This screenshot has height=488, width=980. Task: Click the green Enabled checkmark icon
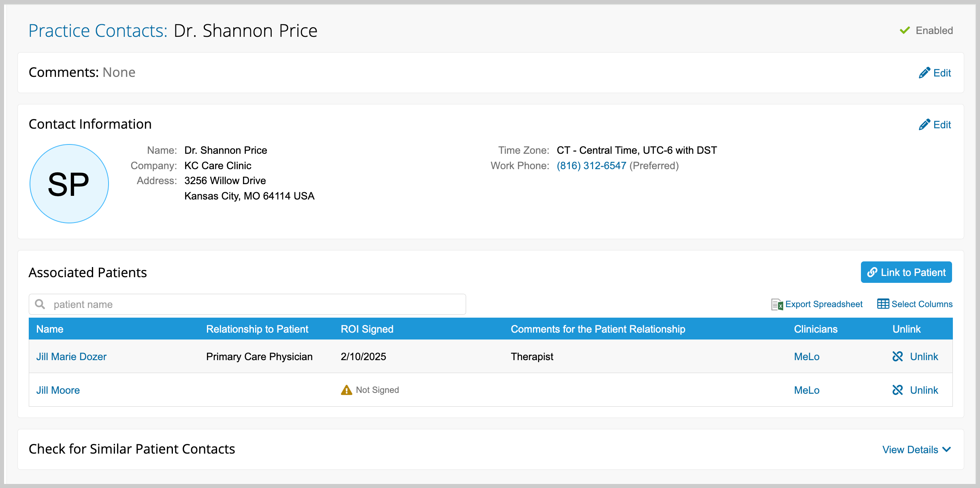click(905, 30)
